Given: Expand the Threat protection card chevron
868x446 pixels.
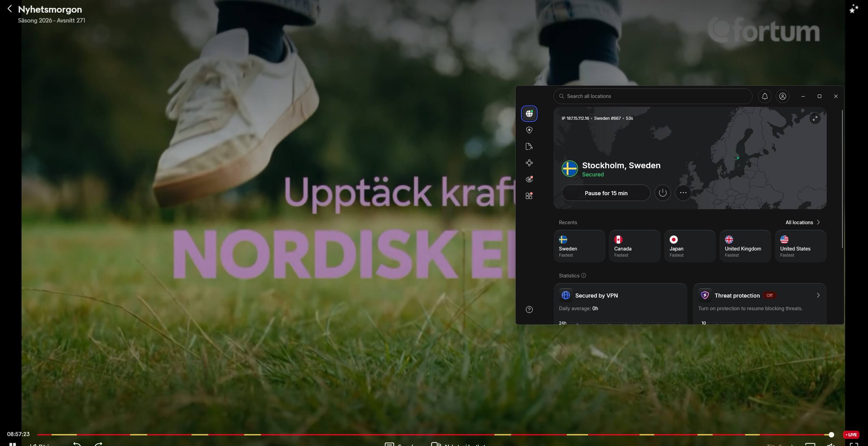Looking at the screenshot, I should [x=818, y=295].
